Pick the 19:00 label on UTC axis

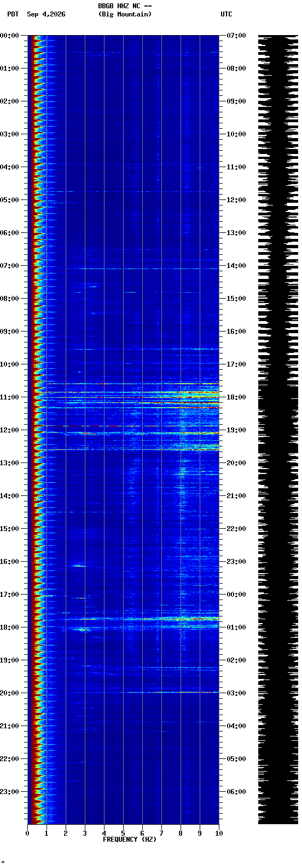click(x=236, y=430)
